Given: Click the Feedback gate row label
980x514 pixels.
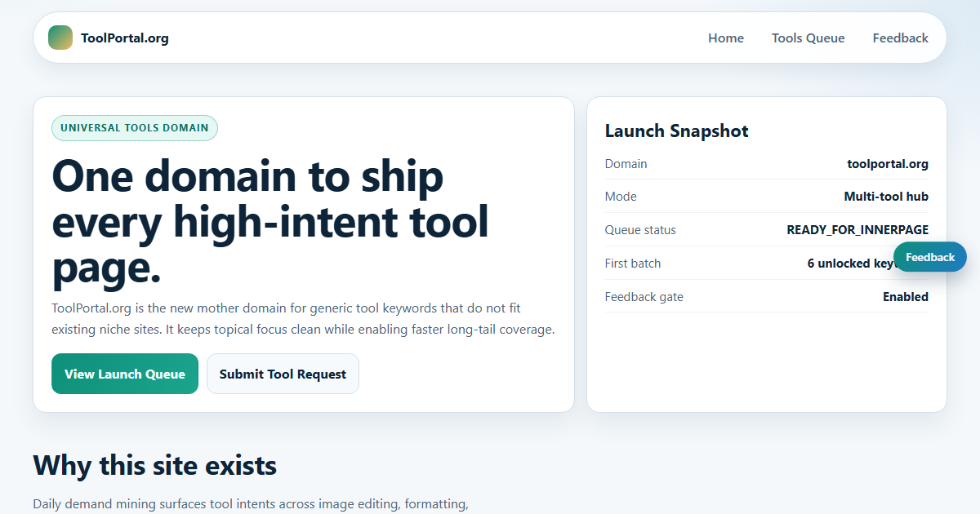Looking at the screenshot, I should click(644, 297).
